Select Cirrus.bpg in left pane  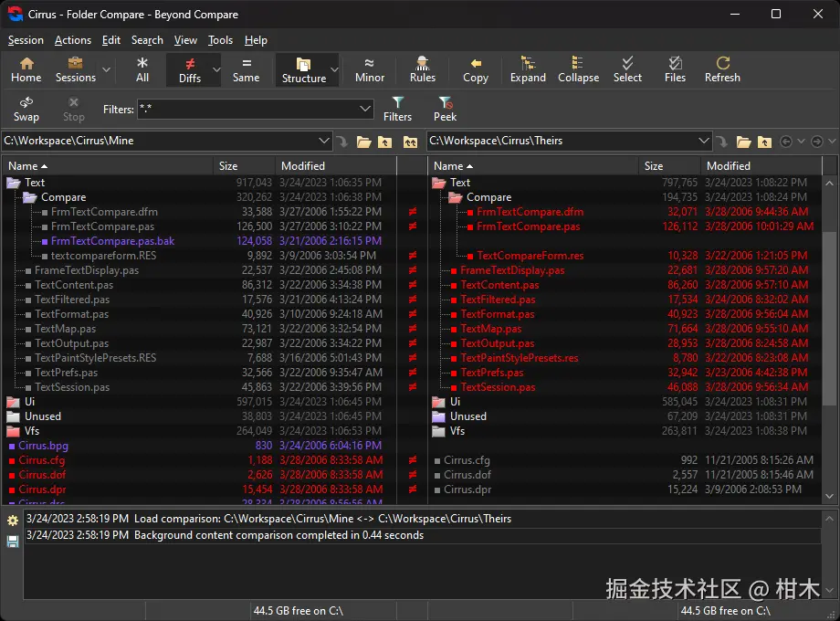tap(44, 446)
